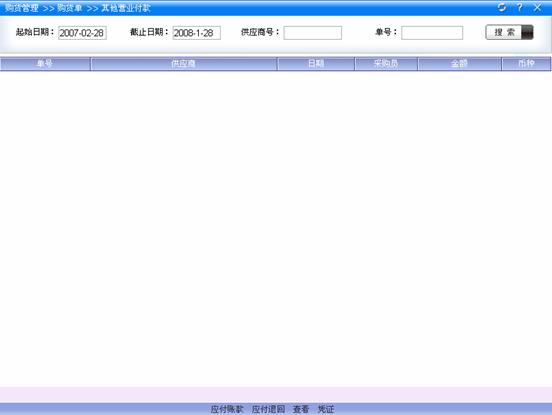The width and height of the screenshot is (552, 415).
Task: Click the refresh icon in title bar
Action: tap(502, 7)
